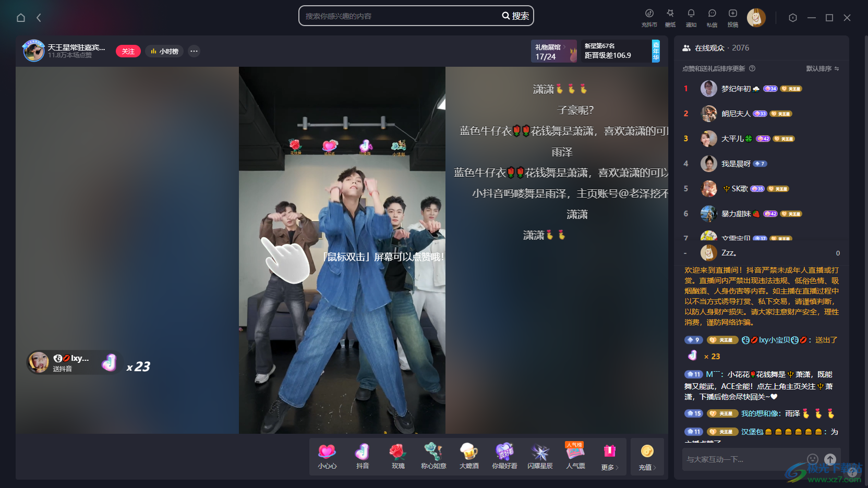The height and width of the screenshot is (488, 868).
Task: Go to the home page icon
Action: [21, 18]
